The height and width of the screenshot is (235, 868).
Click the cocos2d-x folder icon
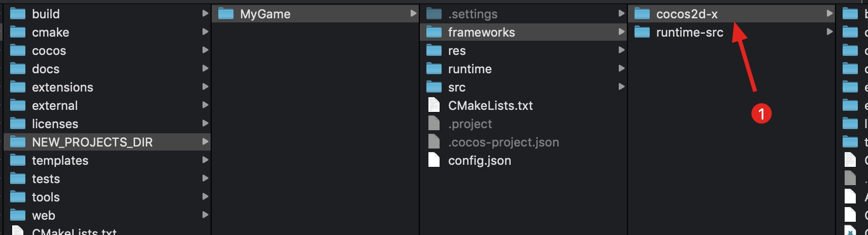[642, 14]
